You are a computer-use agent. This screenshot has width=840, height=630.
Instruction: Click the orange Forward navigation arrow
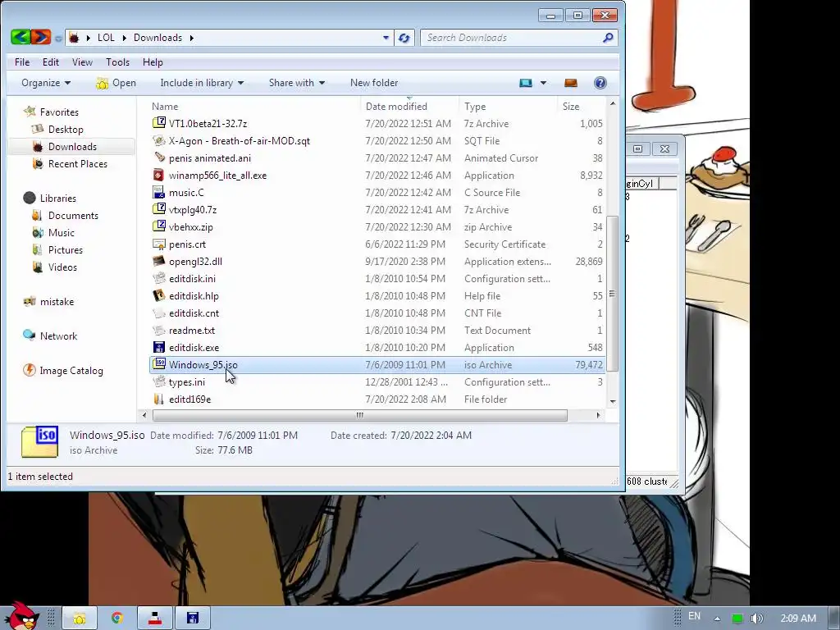41,37
